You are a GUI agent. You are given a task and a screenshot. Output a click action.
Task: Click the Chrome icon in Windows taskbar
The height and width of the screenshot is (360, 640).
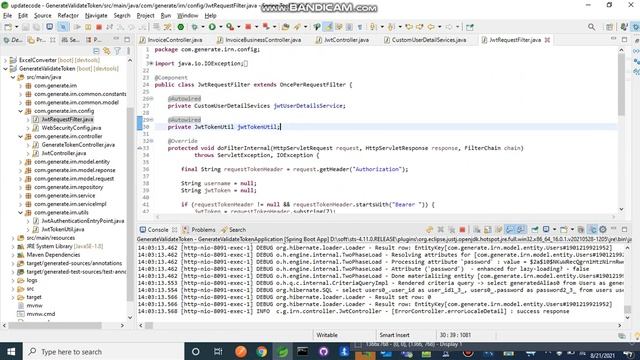point(262,351)
